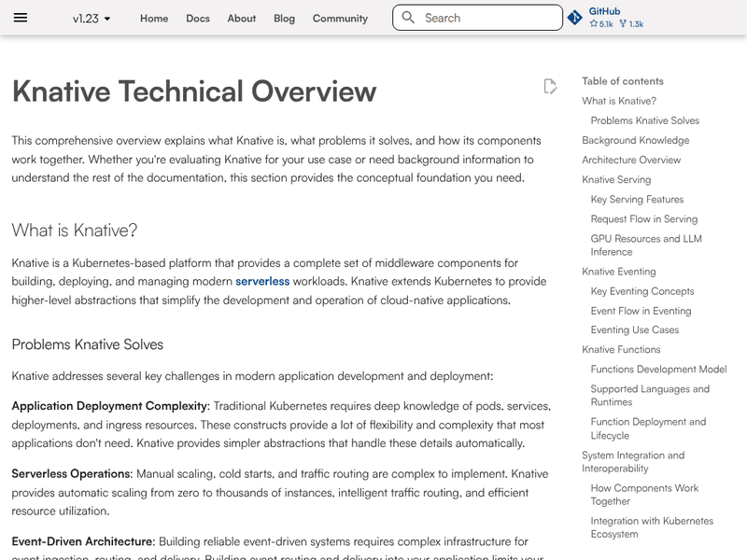Image resolution: width=747 pixels, height=560 pixels.
Task: Click the Knative Technical Overview heading
Action: tap(194, 91)
